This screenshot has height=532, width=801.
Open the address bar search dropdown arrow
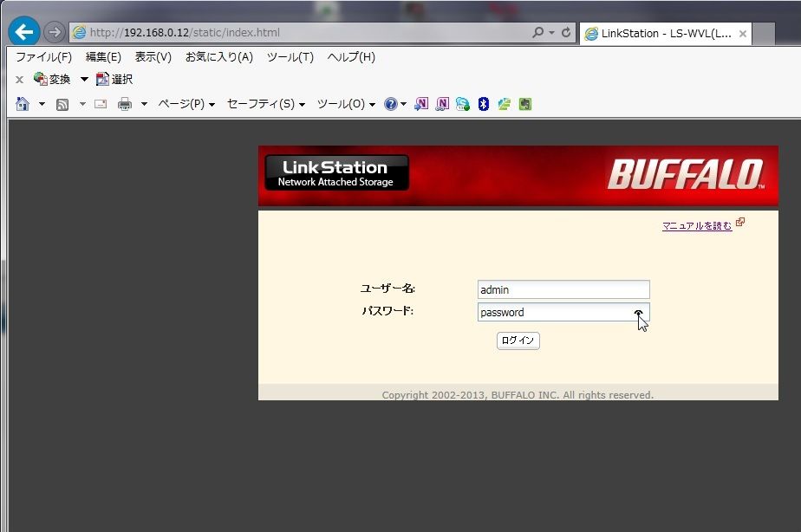point(551,33)
